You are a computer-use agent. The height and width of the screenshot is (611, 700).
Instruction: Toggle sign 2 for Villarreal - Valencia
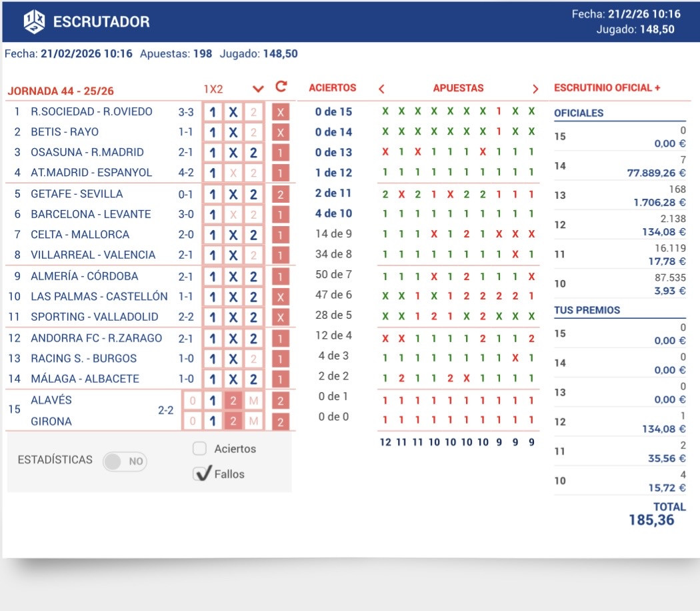pos(253,255)
